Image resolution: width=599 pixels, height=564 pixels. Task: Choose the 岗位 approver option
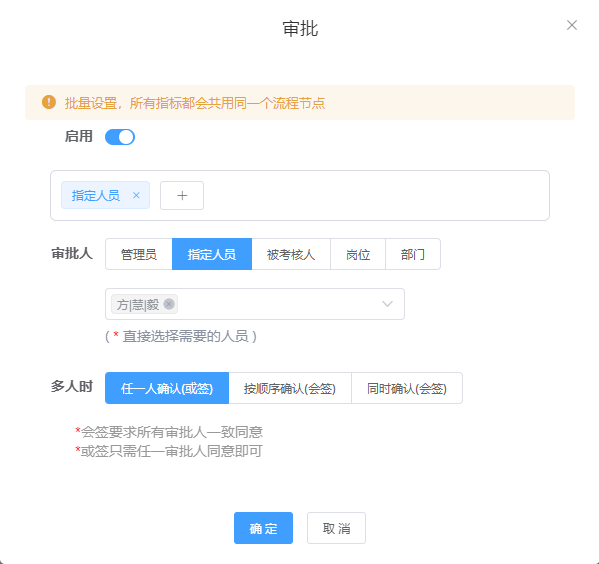[x=358, y=254]
